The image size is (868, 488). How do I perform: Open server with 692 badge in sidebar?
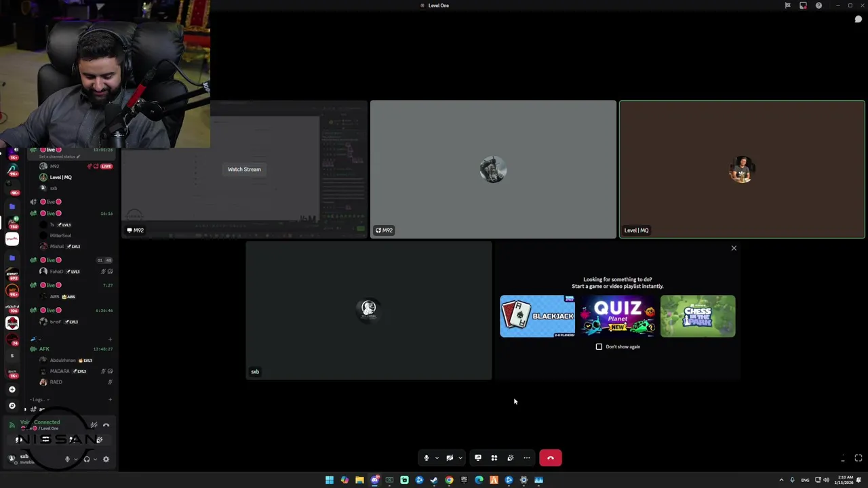pyautogui.click(x=12, y=273)
